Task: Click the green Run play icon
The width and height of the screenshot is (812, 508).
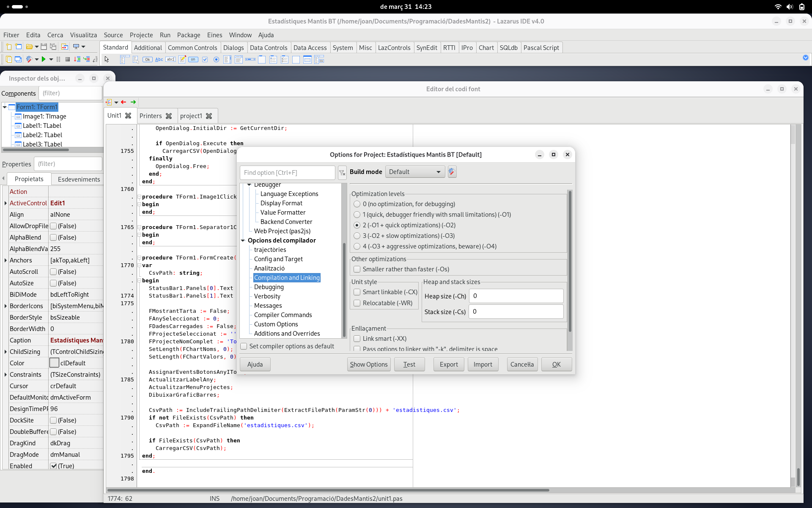Action: tap(43, 59)
